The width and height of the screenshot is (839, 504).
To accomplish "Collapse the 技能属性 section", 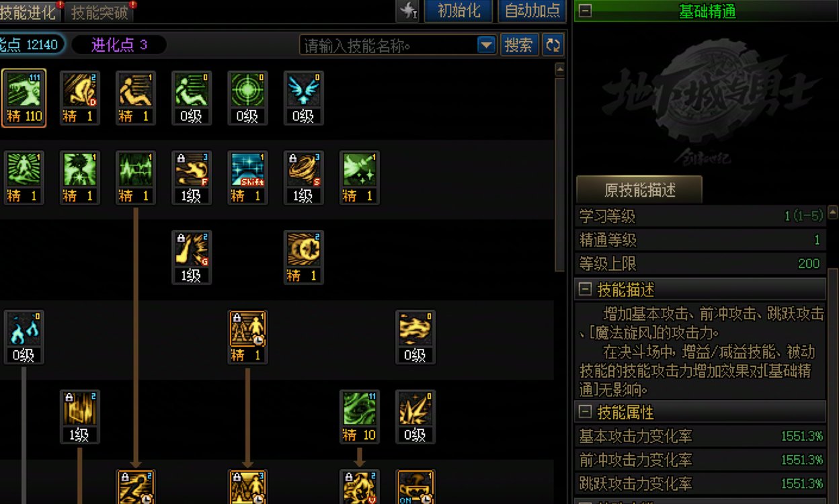I will tap(586, 412).
